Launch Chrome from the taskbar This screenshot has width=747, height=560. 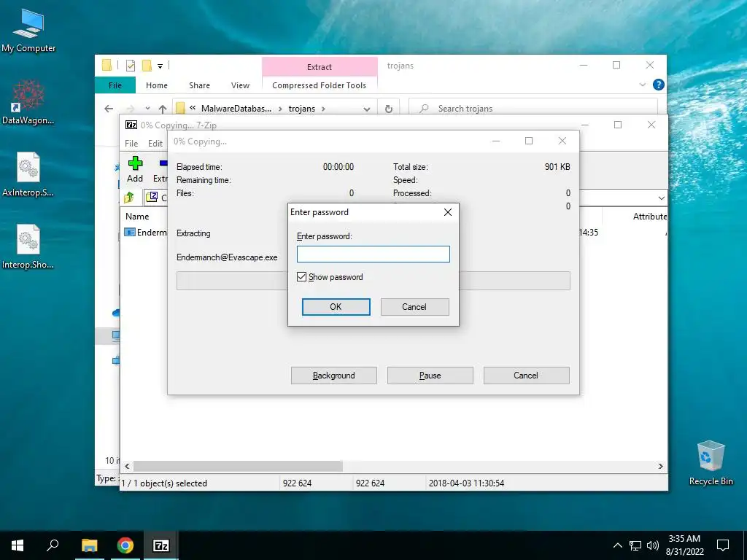coord(125,545)
